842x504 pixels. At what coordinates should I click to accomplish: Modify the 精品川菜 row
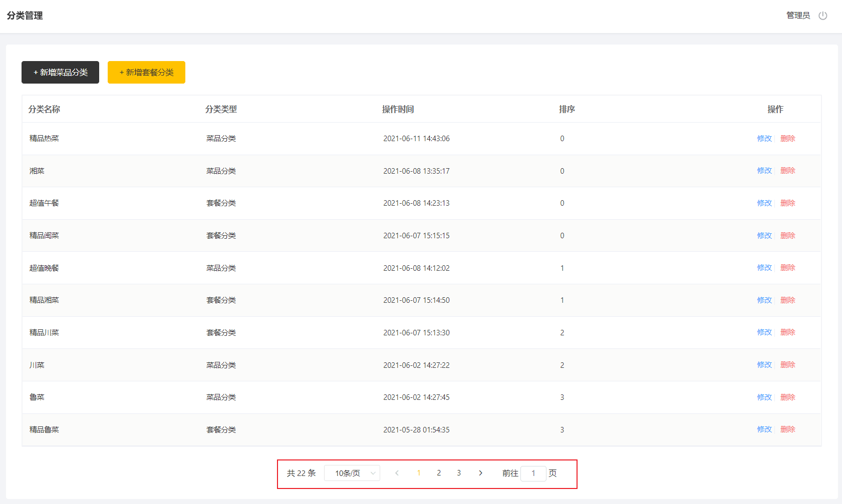coord(764,332)
